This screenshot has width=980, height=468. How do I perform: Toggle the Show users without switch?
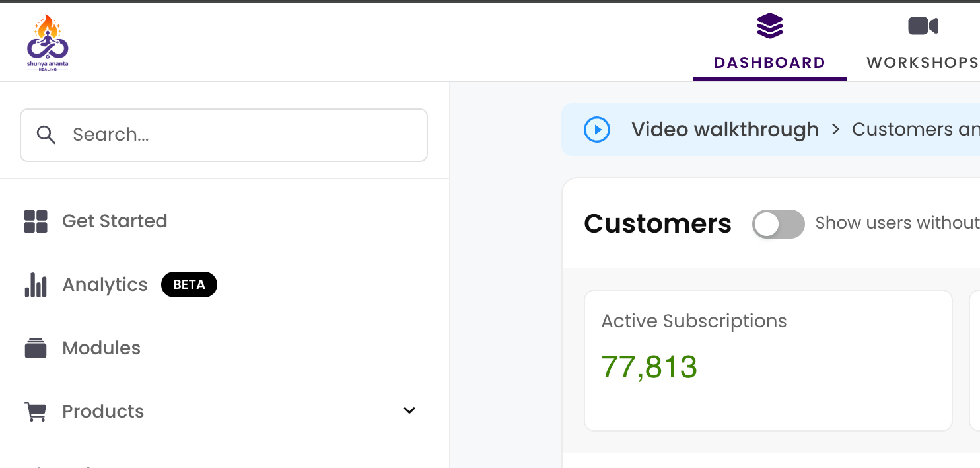778,224
